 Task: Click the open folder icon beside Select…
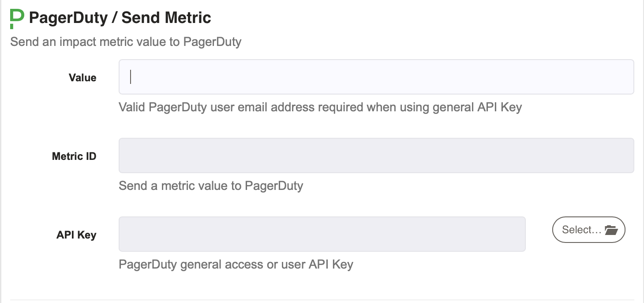coord(611,230)
